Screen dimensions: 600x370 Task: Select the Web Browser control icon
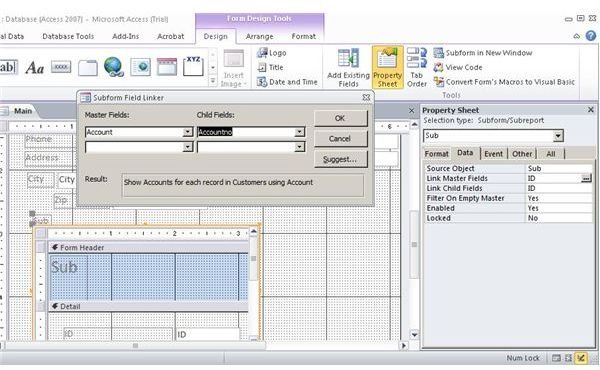point(140,67)
